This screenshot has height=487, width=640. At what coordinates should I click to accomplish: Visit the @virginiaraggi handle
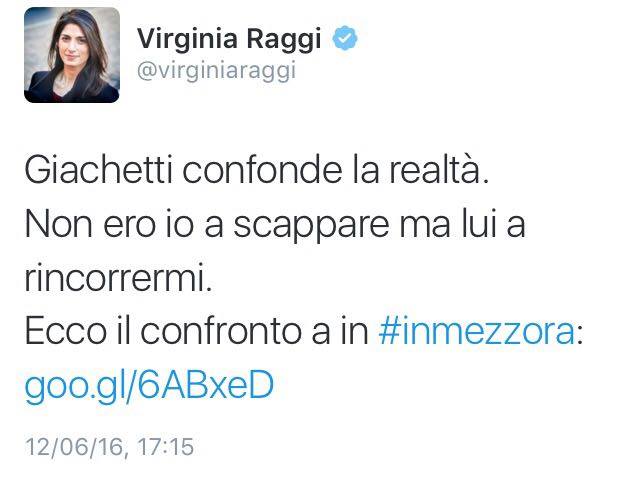click(x=216, y=71)
